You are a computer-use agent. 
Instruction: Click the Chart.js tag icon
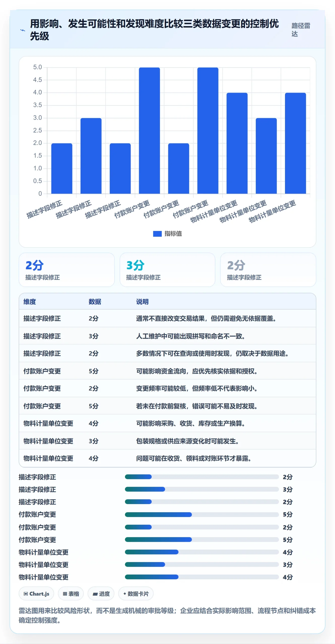(26, 594)
